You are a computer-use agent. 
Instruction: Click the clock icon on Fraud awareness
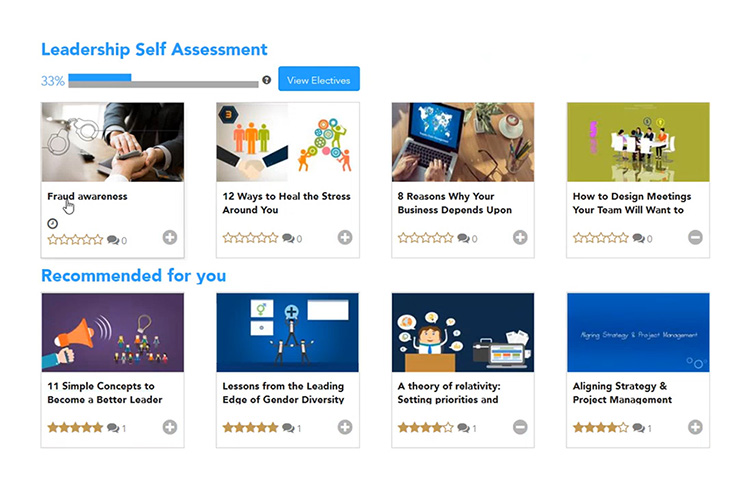click(53, 223)
